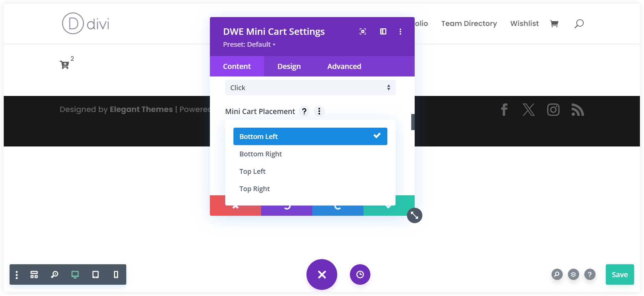Open Team Directory nav link
The width and height of the screenshot is (644, 296).
pos(469,24)
